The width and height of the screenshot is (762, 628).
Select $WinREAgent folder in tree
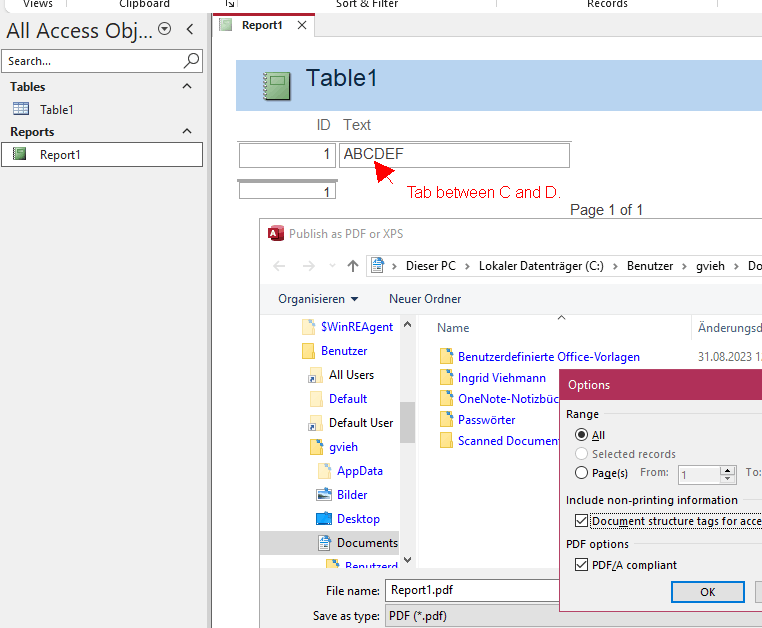[x=347, y=327]
